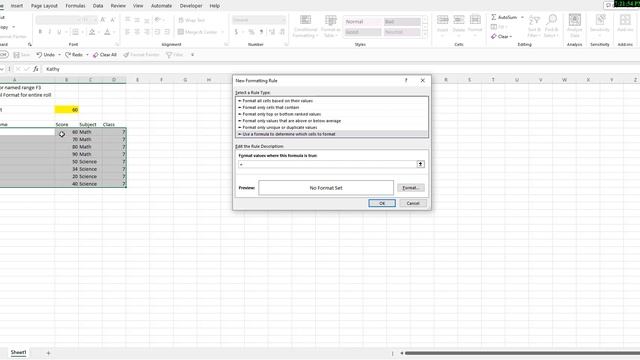Click Merge & Center
The image size is (640, 360).
(x=198, y=32)
